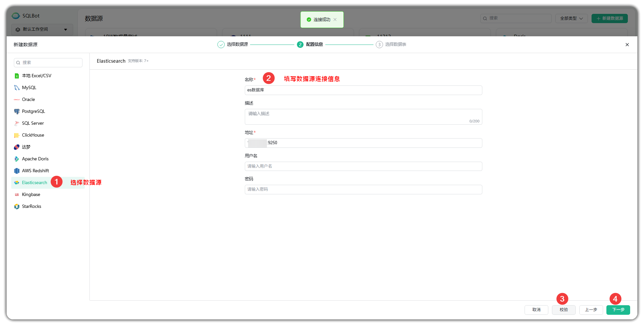Image resolution: width=644 pixels, height=326 pixels.
Task: Select the 达梦 datasource icon
Action: 17,147
